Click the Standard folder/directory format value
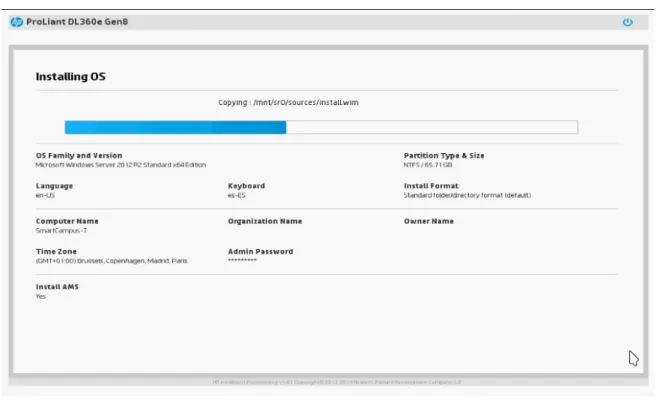 (467, 195)
